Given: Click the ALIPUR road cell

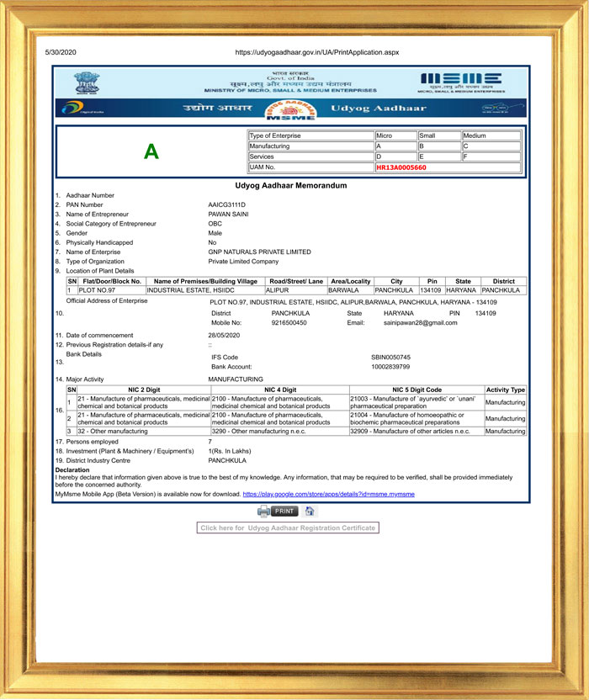Looking at the screenshot, I should coord(296,290).
